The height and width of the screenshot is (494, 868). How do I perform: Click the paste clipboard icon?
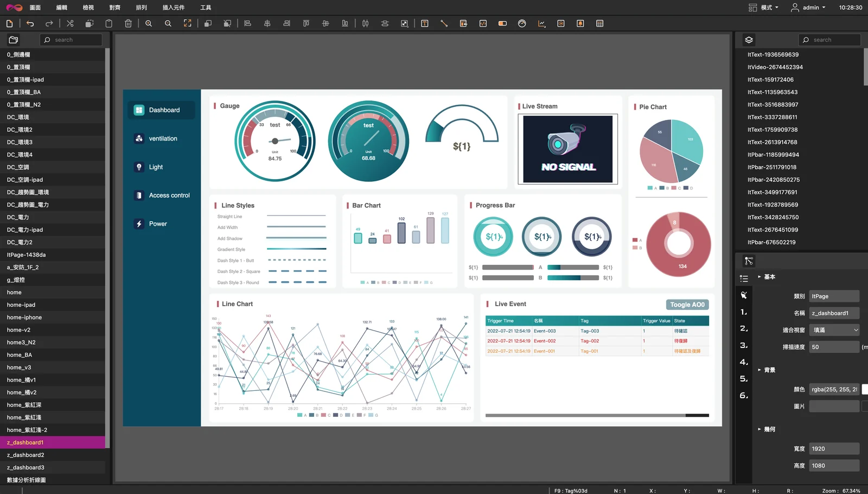109,23
